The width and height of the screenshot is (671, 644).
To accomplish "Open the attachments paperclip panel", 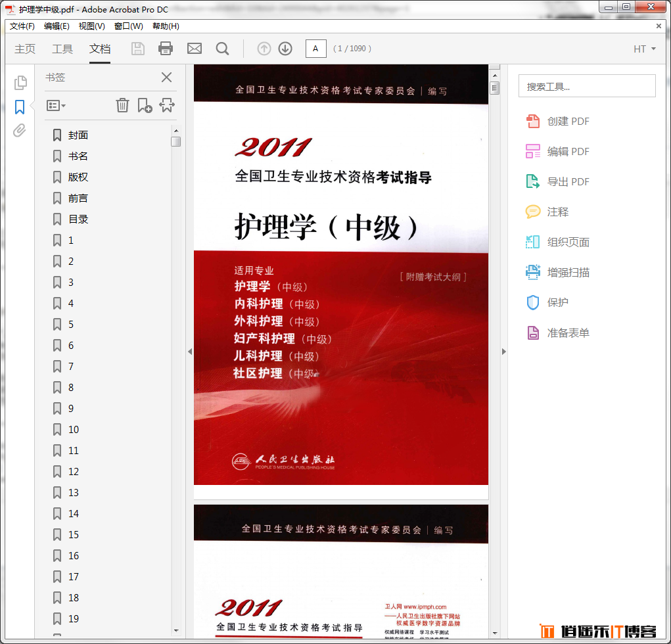I will point(20,131).
